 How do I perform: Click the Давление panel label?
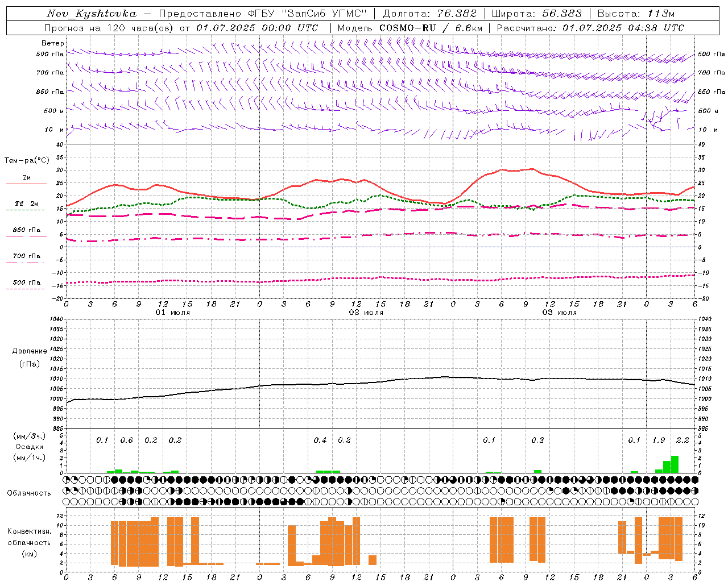click(29, 351)
